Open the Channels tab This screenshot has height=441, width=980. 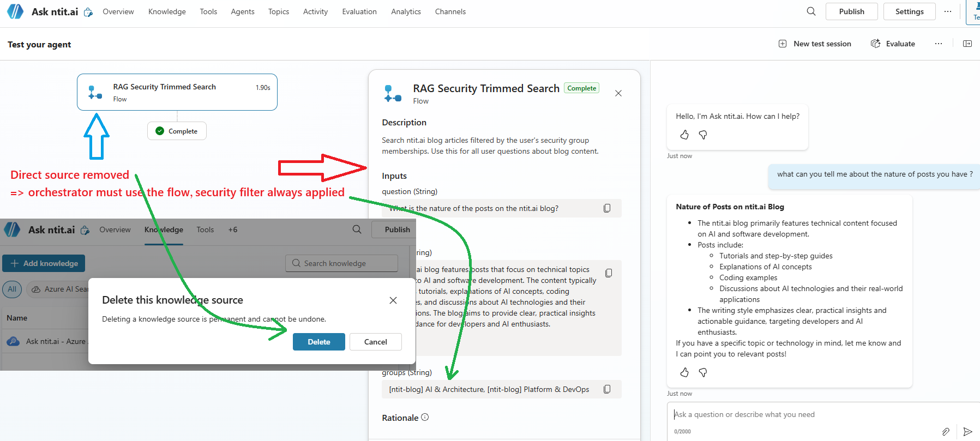coord(450,11)
